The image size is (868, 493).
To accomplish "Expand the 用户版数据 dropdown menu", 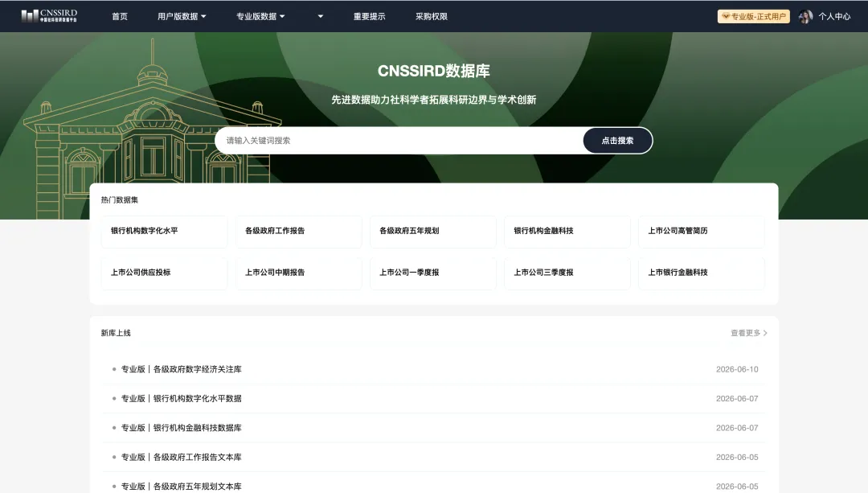I will (x=182, y=17).
